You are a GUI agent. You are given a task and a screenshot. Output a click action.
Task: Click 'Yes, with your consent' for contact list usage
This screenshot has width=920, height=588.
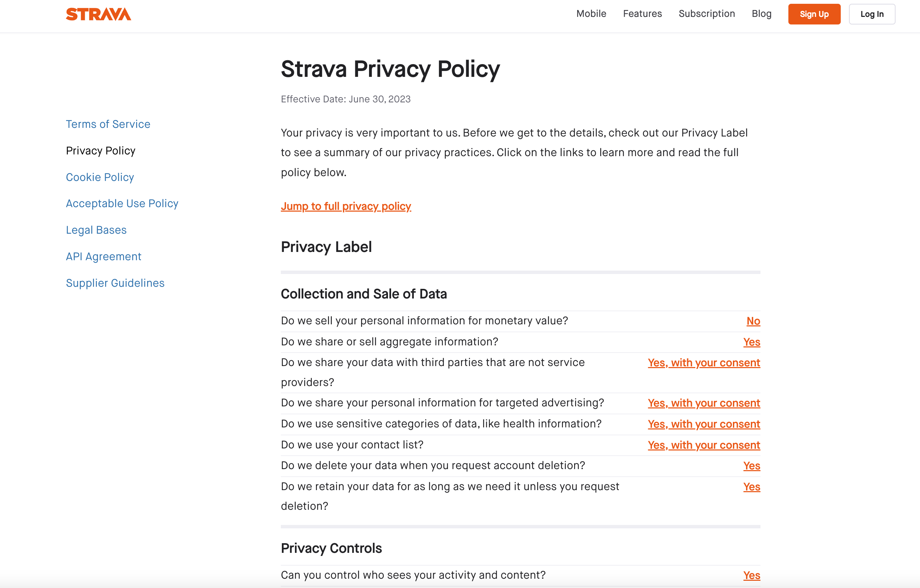(x=703, y=445)
